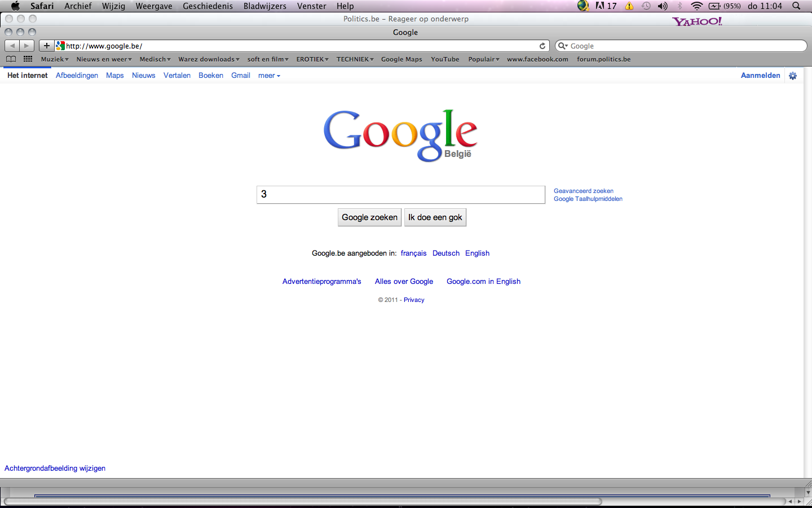Open Google settings gear icon
Image resolution: width=812 pixels, height=508 pixels.
[793, 76]
